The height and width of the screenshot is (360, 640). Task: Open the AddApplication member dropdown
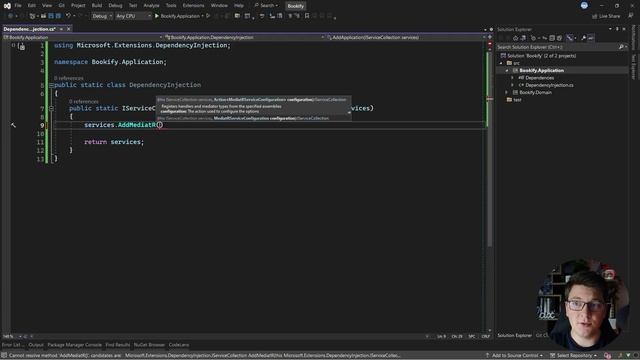(406, 37)
